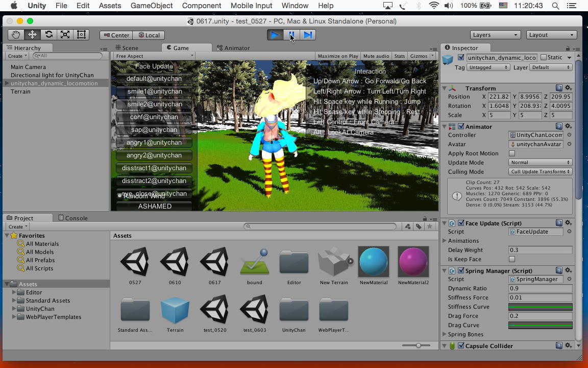Expand the Spring Bones property
The height and width of the screenshot is (368, 588).
(445, 334)
